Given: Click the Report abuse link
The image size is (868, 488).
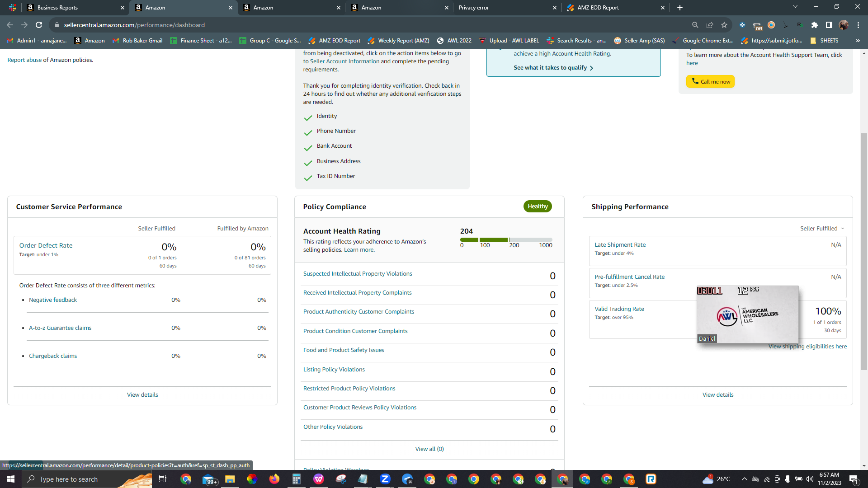Looking at the screenshot, I should pos(24,60).
